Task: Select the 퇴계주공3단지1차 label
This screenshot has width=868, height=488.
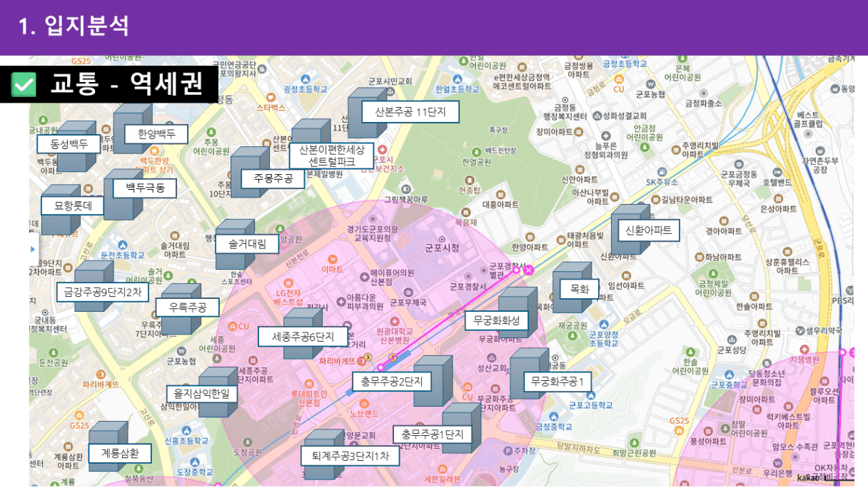Action: (350, 456)
